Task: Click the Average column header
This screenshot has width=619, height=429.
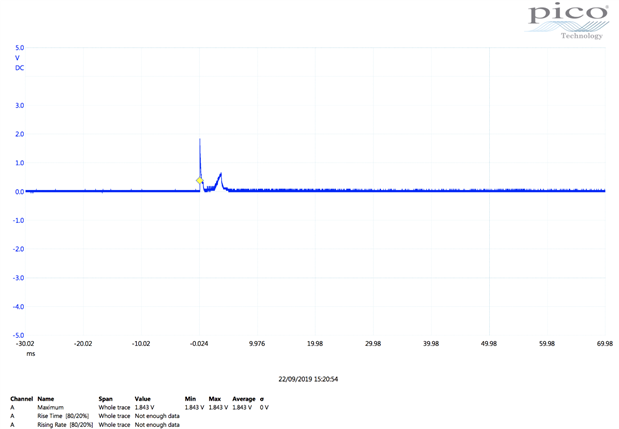Action: tap(244, 399)
